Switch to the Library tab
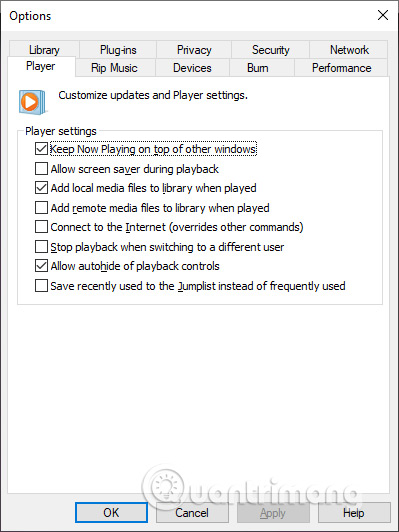Image resolution: width=399 pixels, height=532 pixels. pos(44,50)
